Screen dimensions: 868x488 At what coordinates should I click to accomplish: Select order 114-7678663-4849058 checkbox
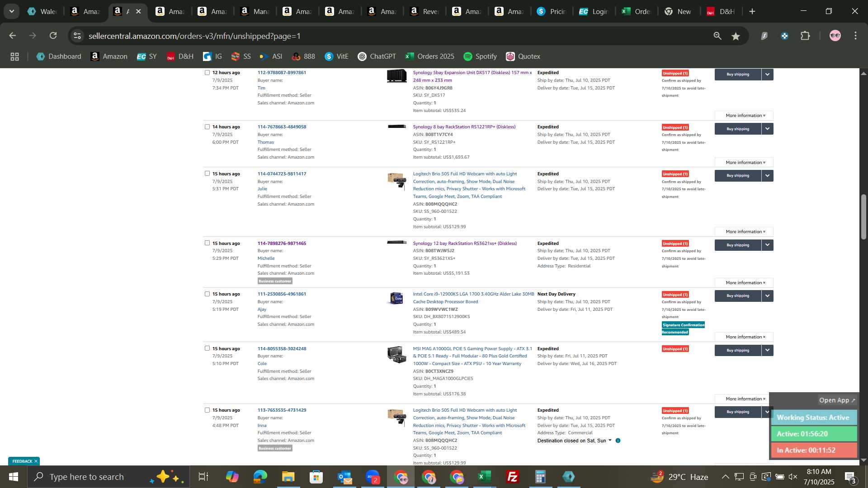(x=207, y=127)
